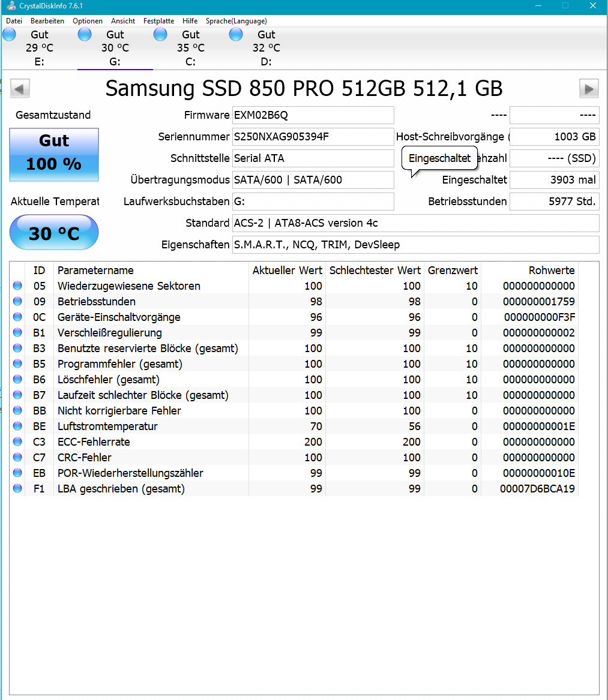Click the Übertragungsmodus field SATA/600
608x700 pixels.
click(313, 180)
